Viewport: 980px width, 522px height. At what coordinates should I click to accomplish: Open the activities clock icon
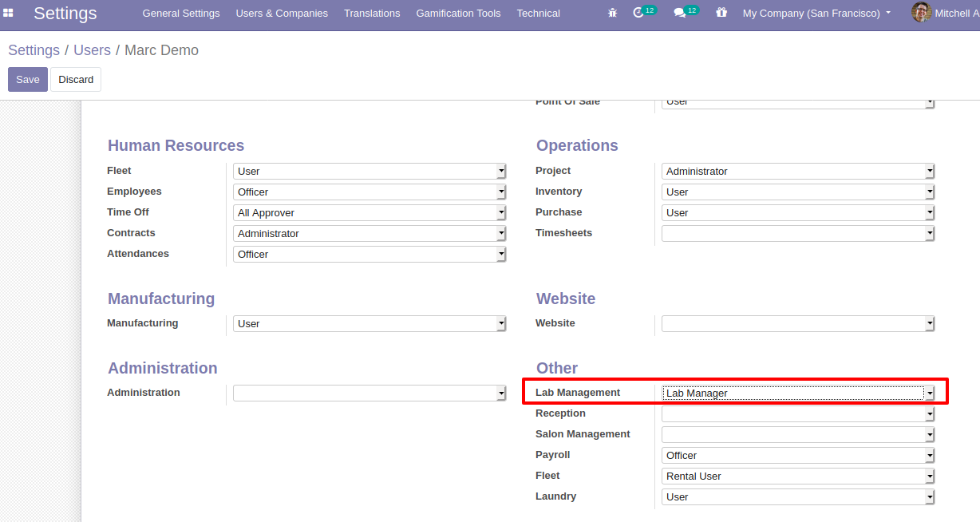click(638, 13)
